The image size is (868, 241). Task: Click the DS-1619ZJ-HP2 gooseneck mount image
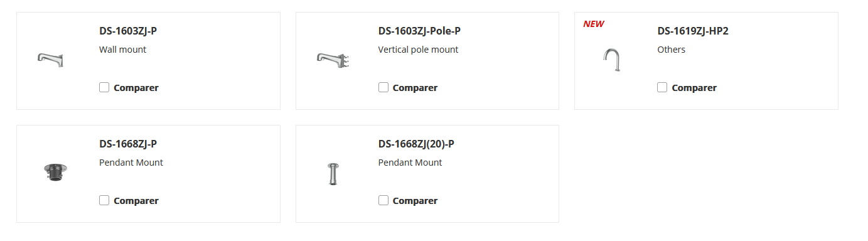click(612, 60)
